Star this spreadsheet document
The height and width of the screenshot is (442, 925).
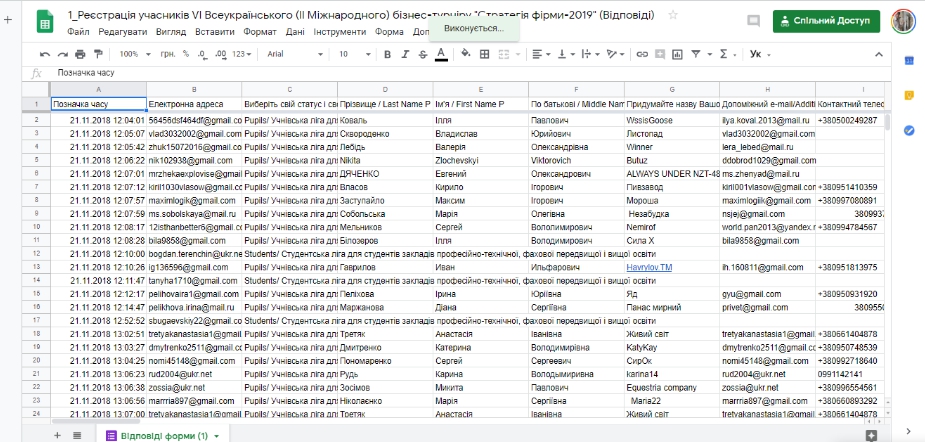672,16
